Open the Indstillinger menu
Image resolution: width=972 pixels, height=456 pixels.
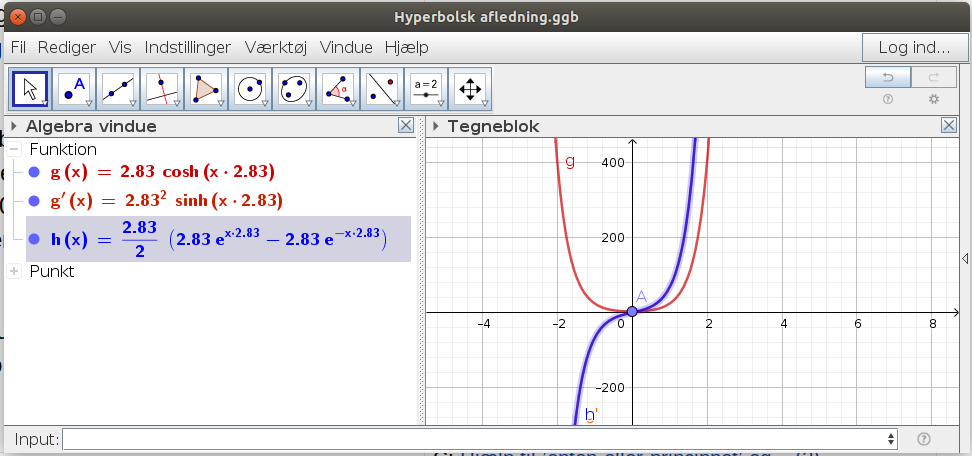pyautogui.click(x=188, y=48)
